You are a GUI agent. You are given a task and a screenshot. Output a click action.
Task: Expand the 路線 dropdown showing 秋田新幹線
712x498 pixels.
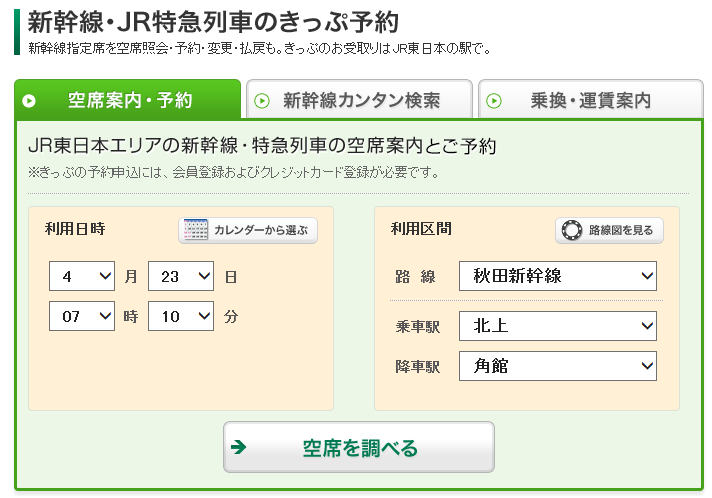(558, 276)
